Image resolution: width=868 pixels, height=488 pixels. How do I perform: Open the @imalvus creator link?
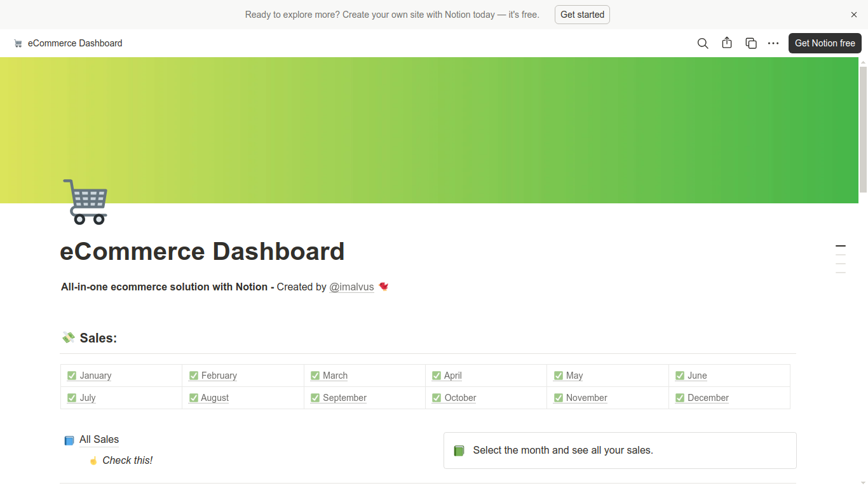[x=351, y=287]
